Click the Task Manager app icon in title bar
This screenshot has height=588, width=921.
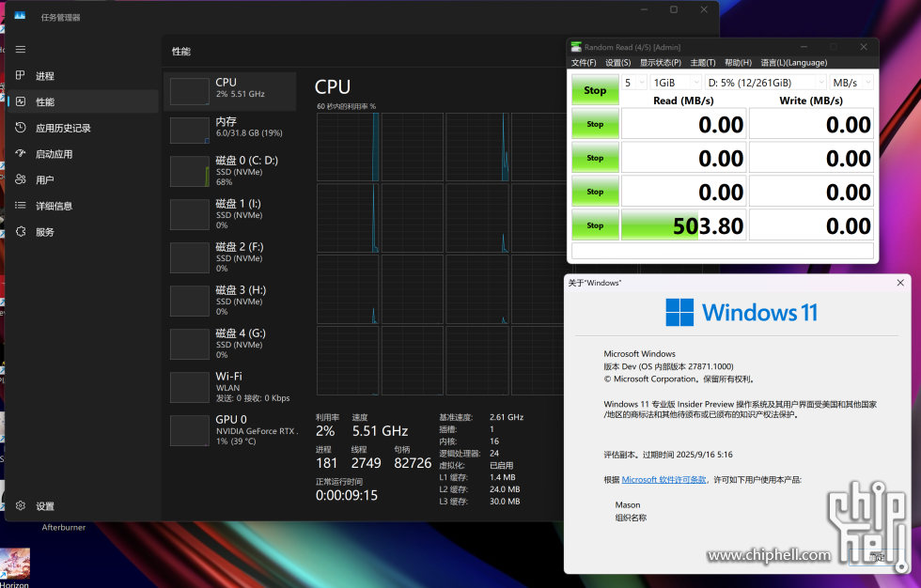click(x=20, y=16)
